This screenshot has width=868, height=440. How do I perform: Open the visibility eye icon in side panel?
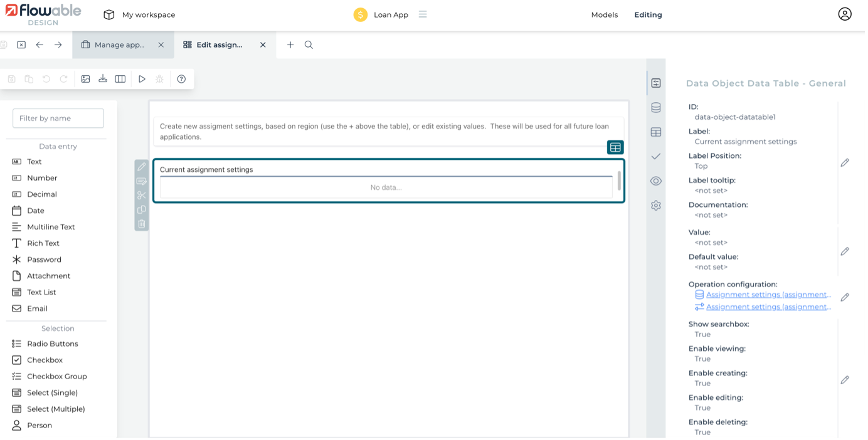[x=656, y=181]
